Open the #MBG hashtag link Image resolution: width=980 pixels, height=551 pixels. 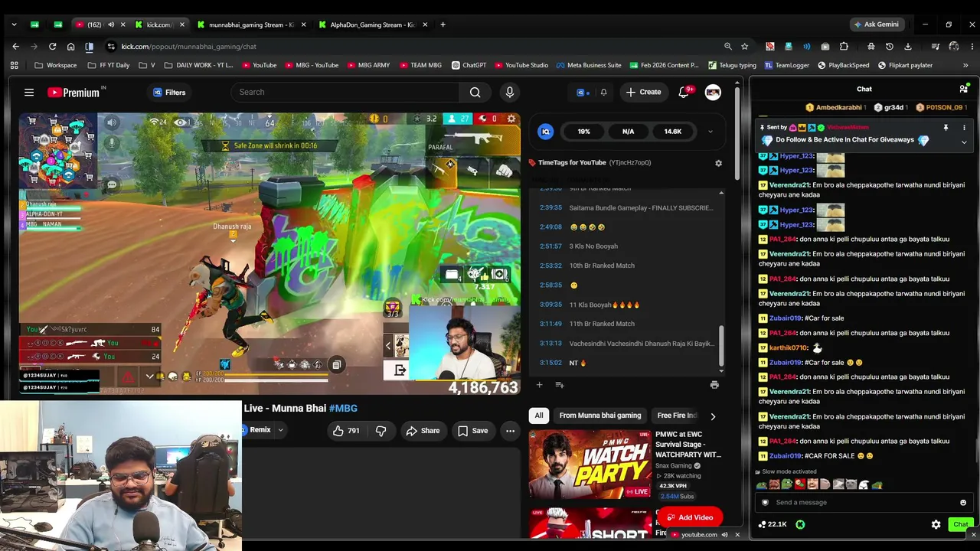(343, 409)
